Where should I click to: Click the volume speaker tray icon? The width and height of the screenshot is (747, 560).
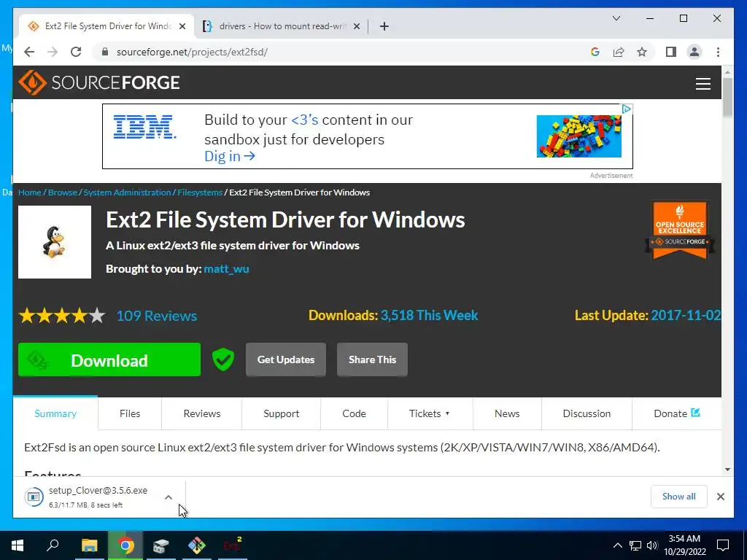[x=652, y=545]
